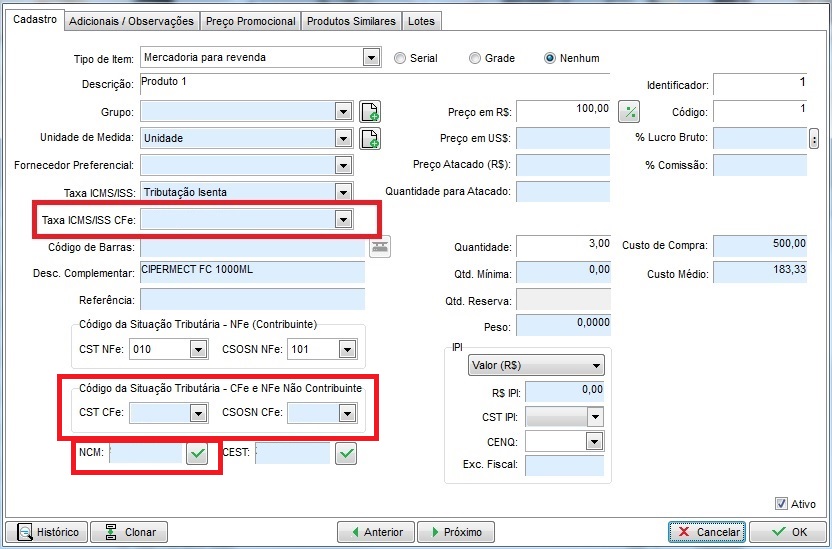Image resolution: width=832 pixels, height=549 pixels.
Task: Go to the Próximo record
Action: coord(455,532)
